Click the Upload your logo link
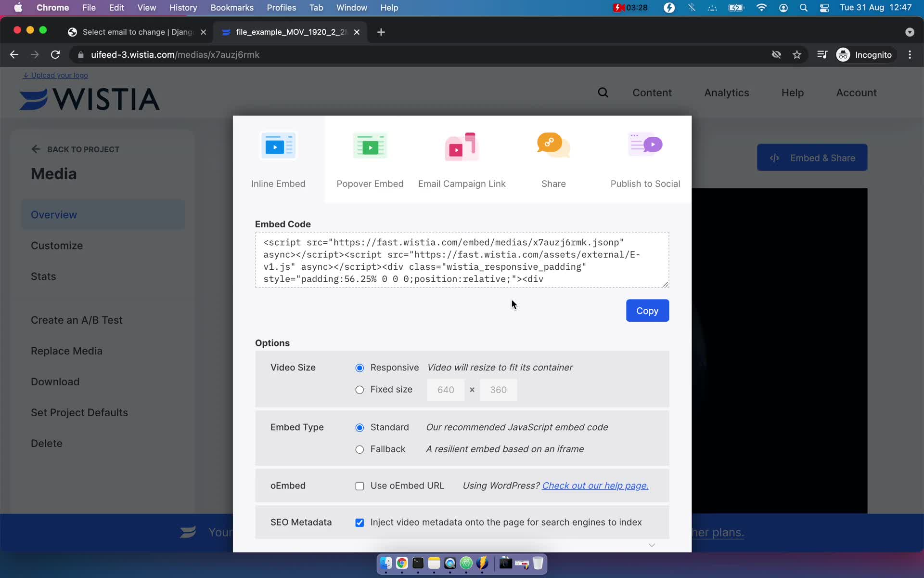924x578 pixels. [x=55, y=75]
